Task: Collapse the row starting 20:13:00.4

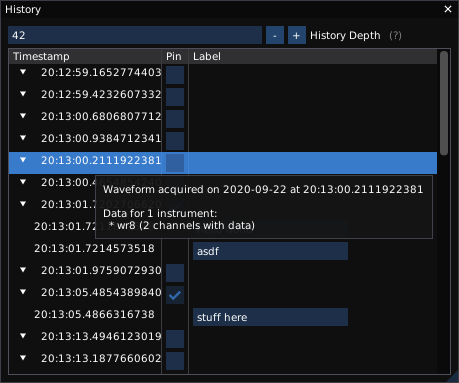Action: tap(23, 182)
